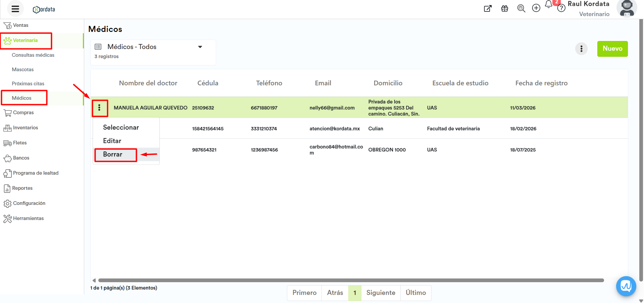Screen dimensions: 644x303
Task: Choose Borrar from the context menu
Action: (113, 155)
